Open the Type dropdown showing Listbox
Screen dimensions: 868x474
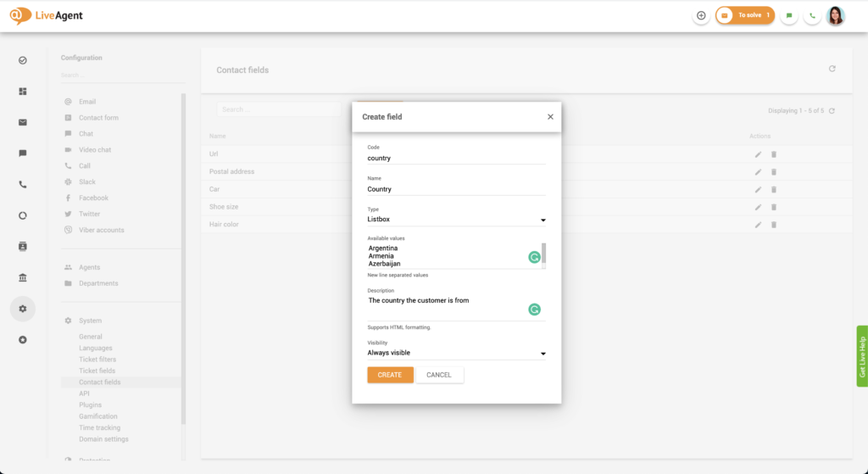tap(456, 220)
